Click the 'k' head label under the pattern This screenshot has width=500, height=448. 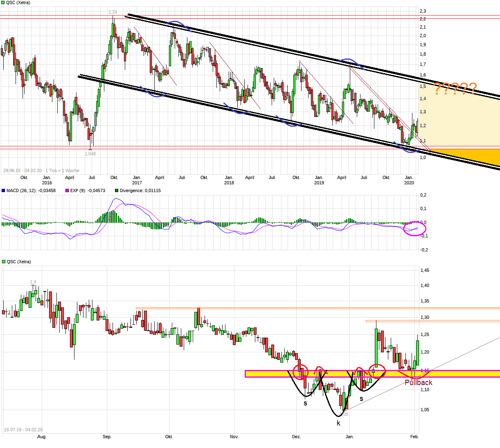[x=338, y=423]
